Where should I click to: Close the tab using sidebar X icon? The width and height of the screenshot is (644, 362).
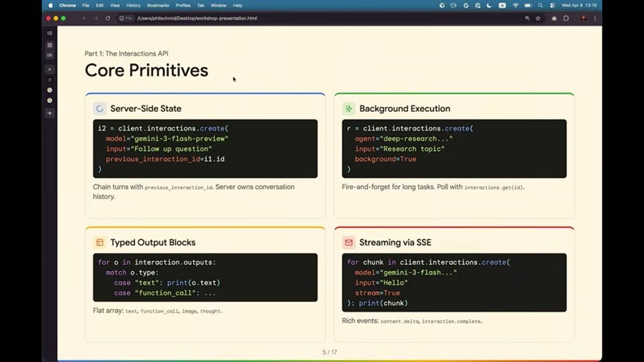pyautogui.click(x=50, y=69)
